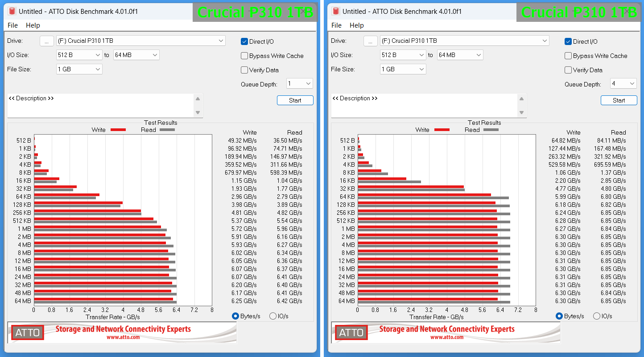The height and width of the screenshot is (357, 644).
Task: Click the Description text field in the left window
Action: (x=100, y=106)
